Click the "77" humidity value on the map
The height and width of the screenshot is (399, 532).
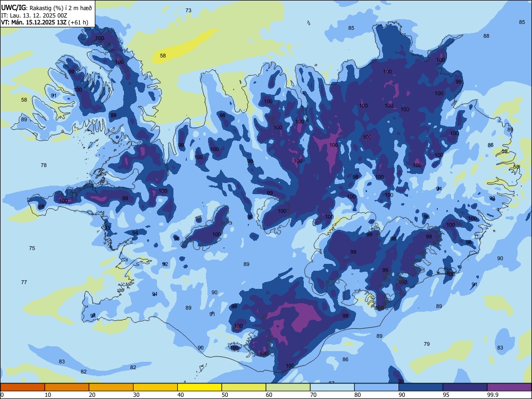click(24, 282)
